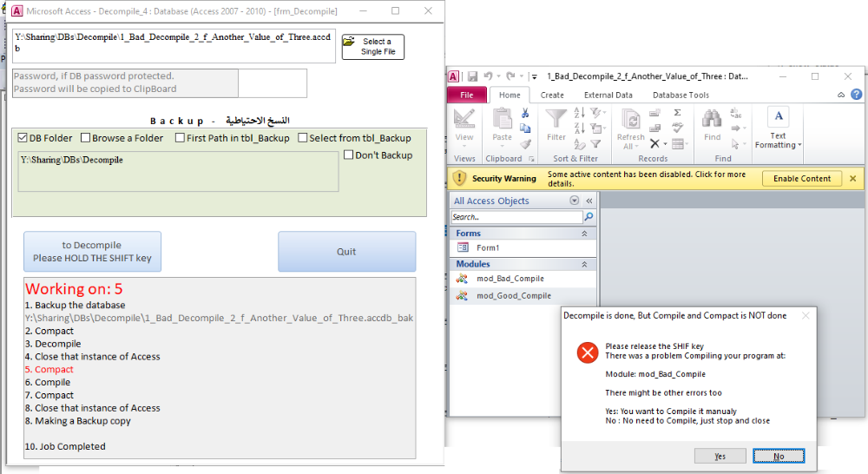Select the mod_Bad_Compile module
868x474 pixels.
tap(523, 279)
